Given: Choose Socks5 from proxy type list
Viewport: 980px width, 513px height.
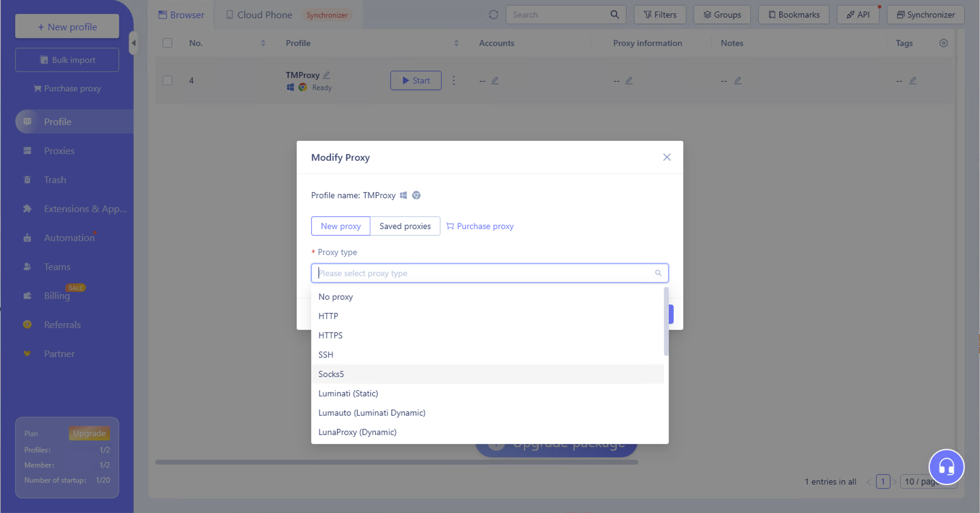Looking at the screenshot, I should pos(331,374).
